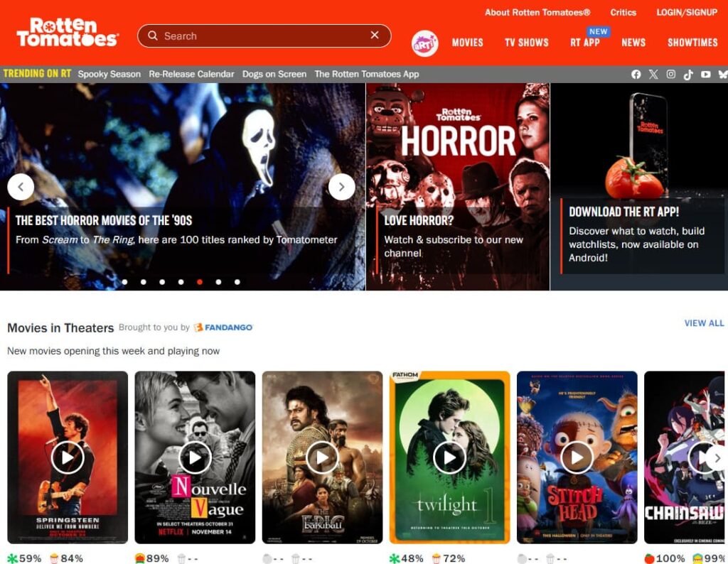The width and height of the screenshot is (728, 564).
Task: Go to previous carousel slide
Action: tap(21, 187)
